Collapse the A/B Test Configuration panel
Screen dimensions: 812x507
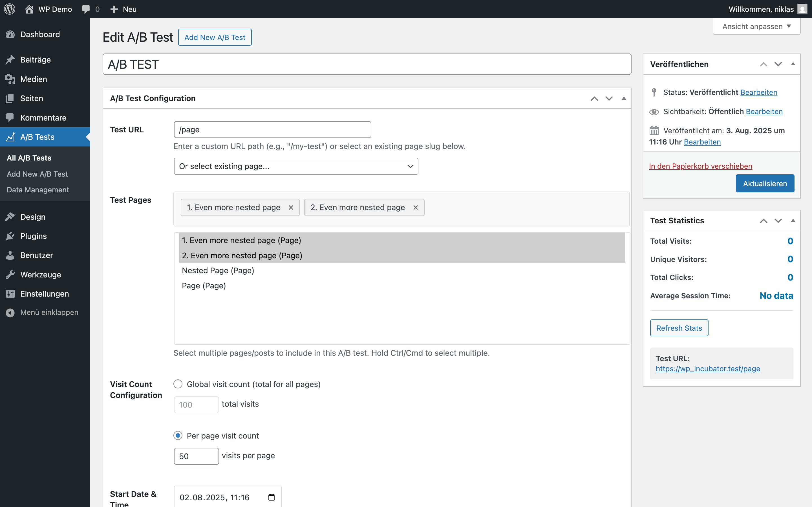[x=624, y=98]
